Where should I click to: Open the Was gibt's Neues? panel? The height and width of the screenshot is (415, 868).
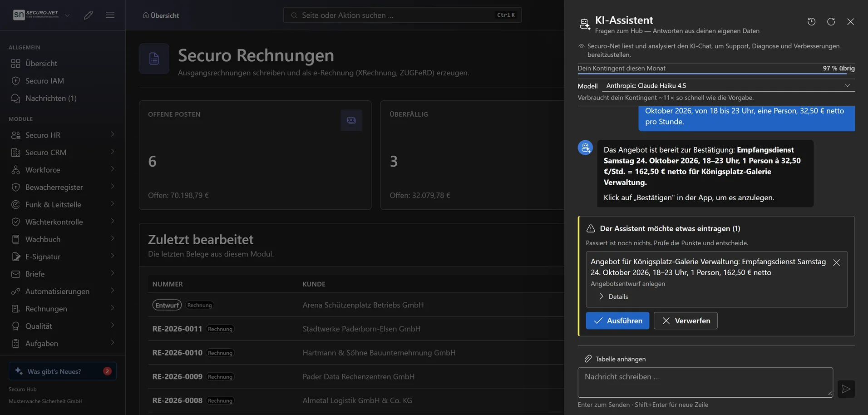point(63,371)
